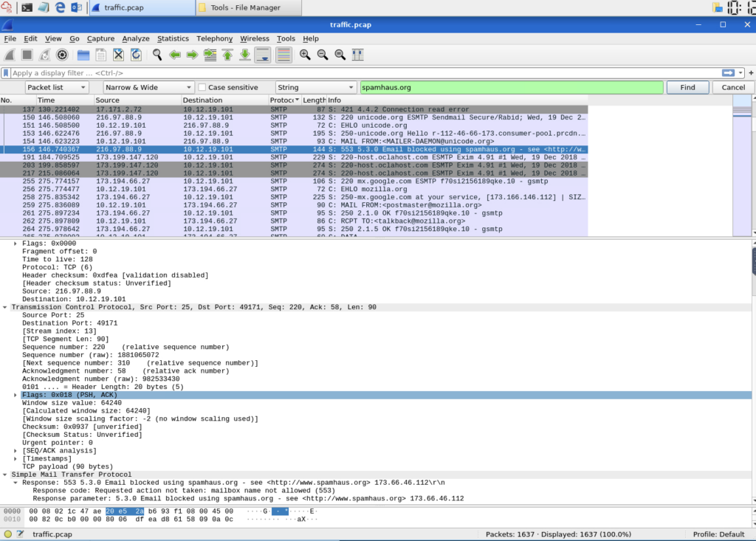Toggle the Case sensitive checkbox

202,87
